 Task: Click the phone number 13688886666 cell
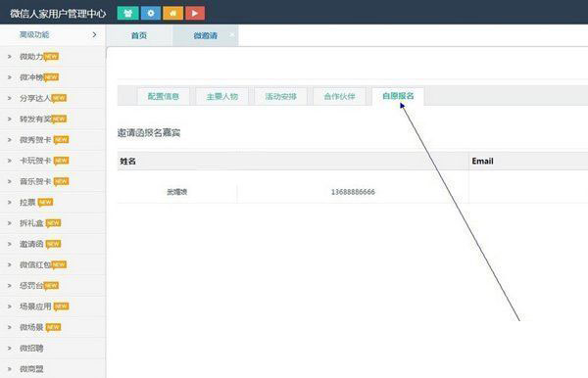pyautogui.click(x=353, y=192)
